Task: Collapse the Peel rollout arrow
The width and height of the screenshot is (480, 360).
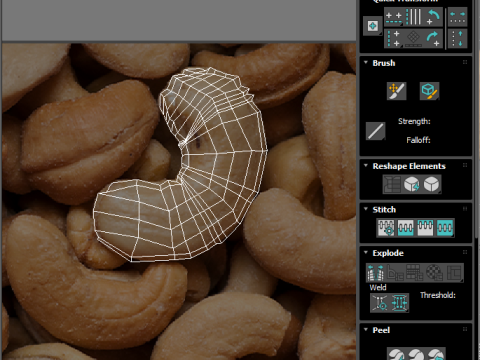Action: coord(366,329)
